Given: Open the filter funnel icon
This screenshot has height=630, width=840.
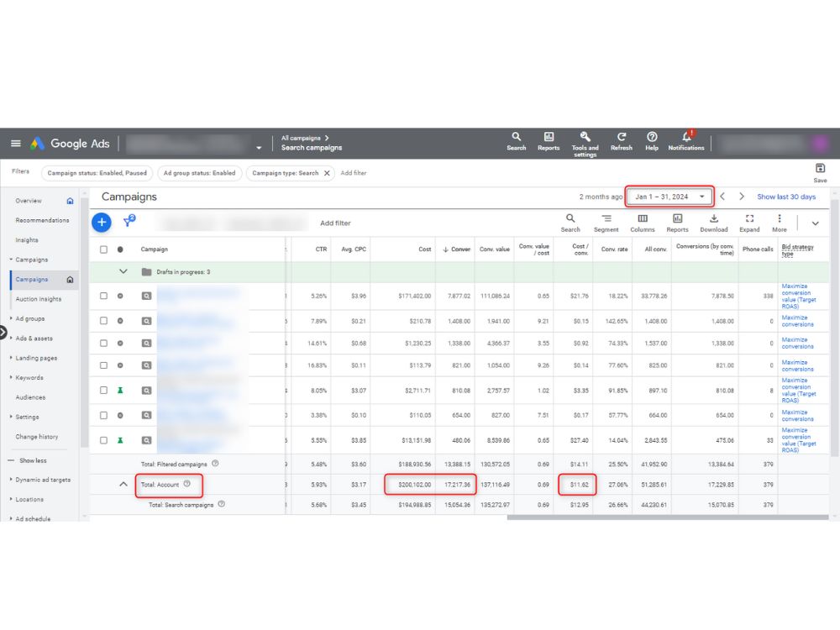Looking at the screenshot, I should click(x=129, y=221).
